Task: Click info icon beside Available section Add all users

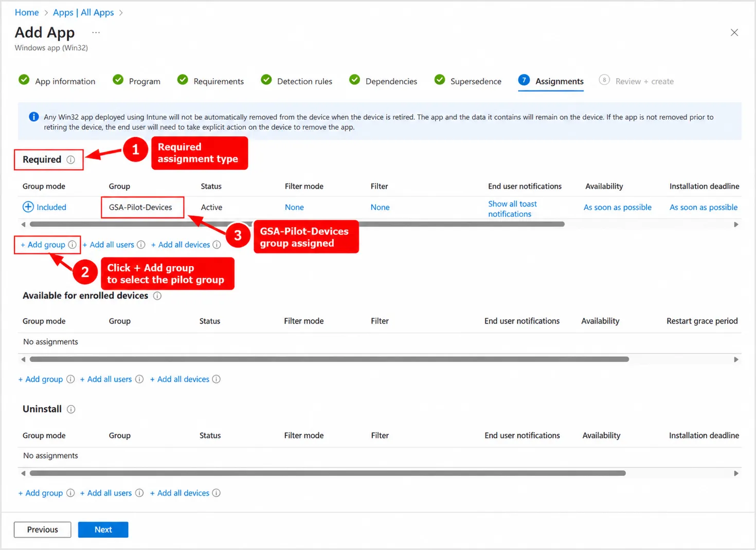Action: pyautogui.click(x=139, y=379)
